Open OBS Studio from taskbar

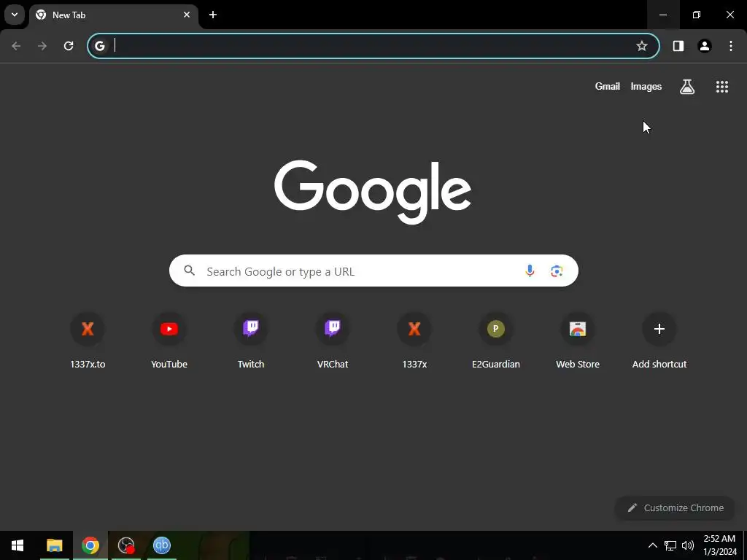[x=126, y=545]
